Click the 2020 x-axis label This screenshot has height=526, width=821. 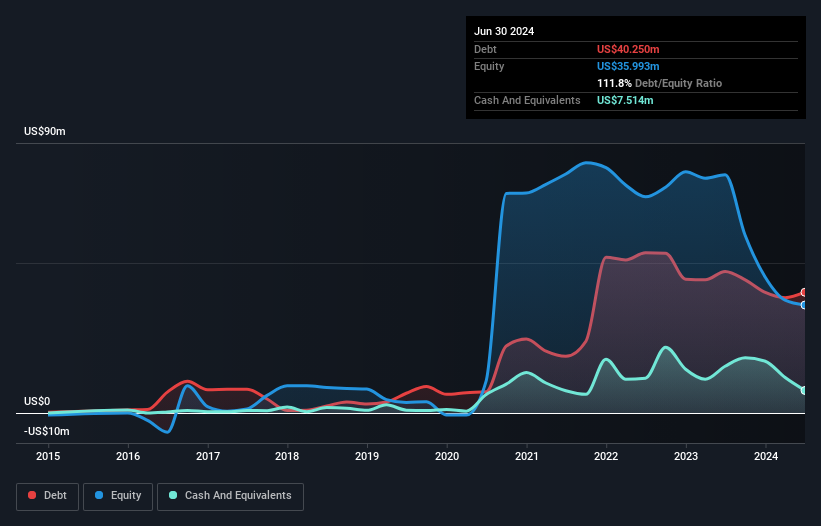[447, 456]
